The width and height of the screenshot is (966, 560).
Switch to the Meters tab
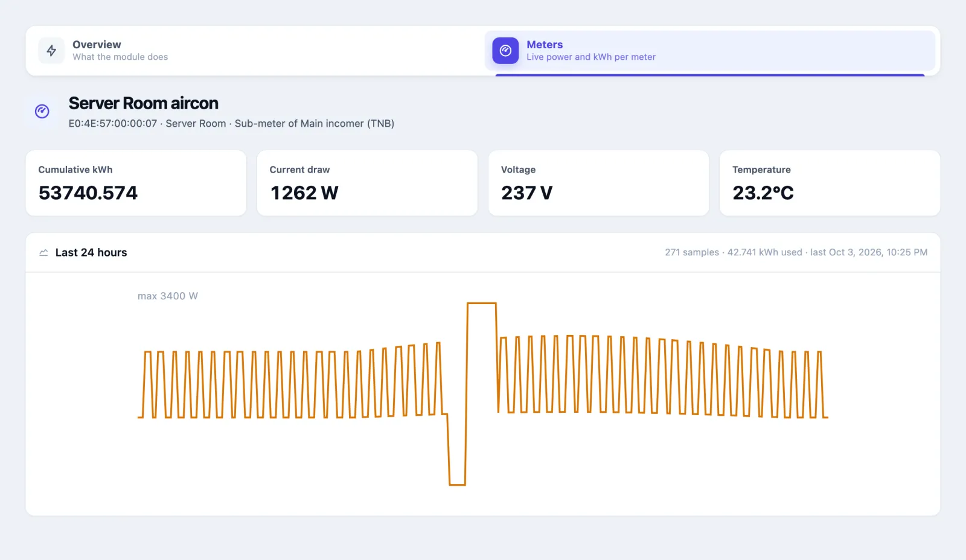pyautogui.click(x=710, y=51)
